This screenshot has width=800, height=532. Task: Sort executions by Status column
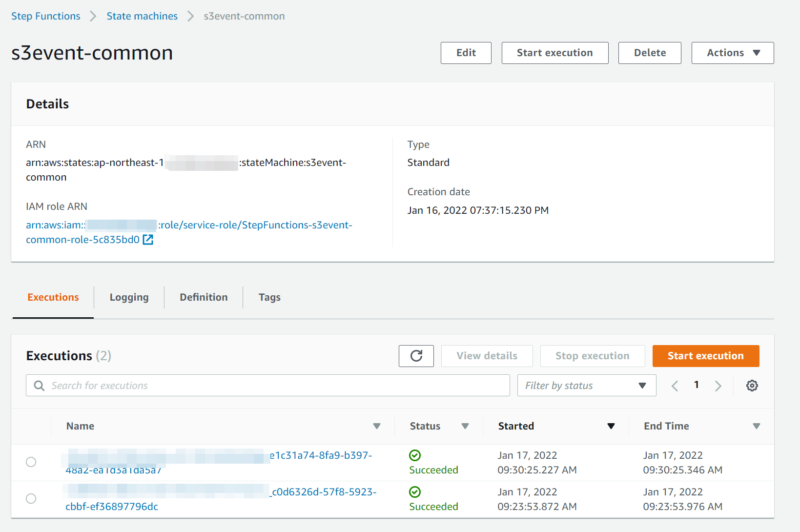point(465,426)
